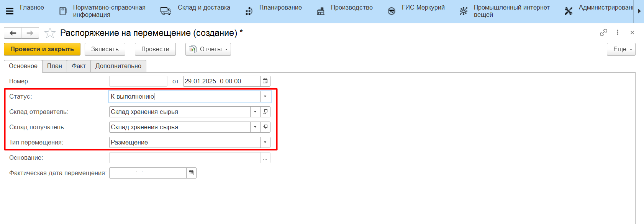Switch to the Дополнительно tab
644x224 pixels.
118,66
